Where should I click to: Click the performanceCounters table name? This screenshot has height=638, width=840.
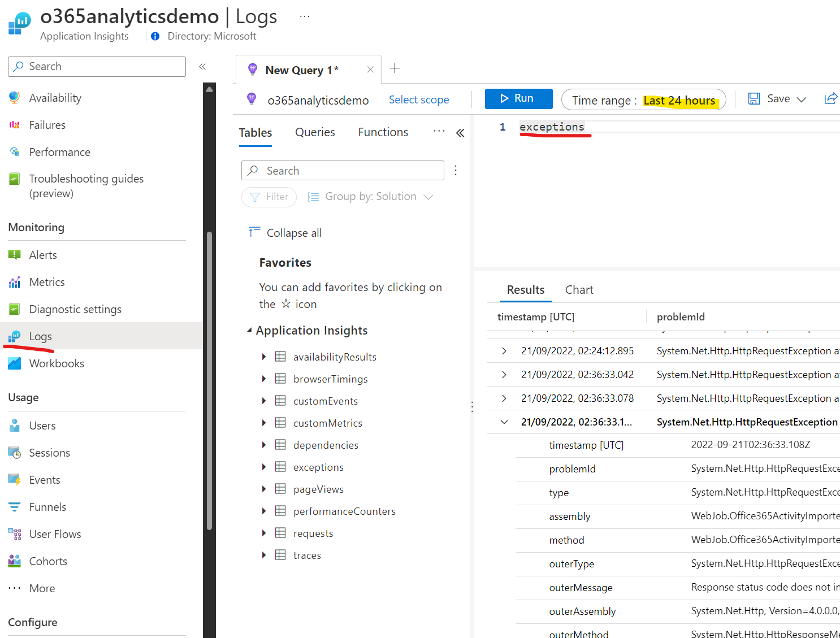pos(344,511)
